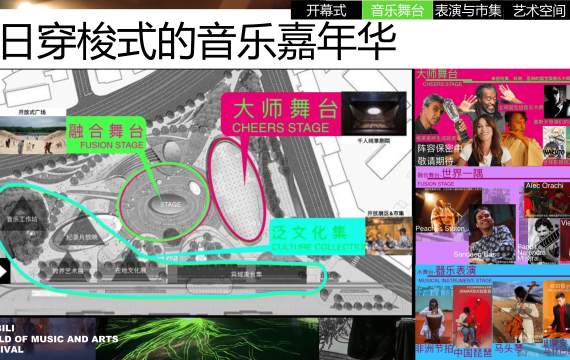Click the pink 大师舞台 CHEERS STAGE callout

point(281,114)
